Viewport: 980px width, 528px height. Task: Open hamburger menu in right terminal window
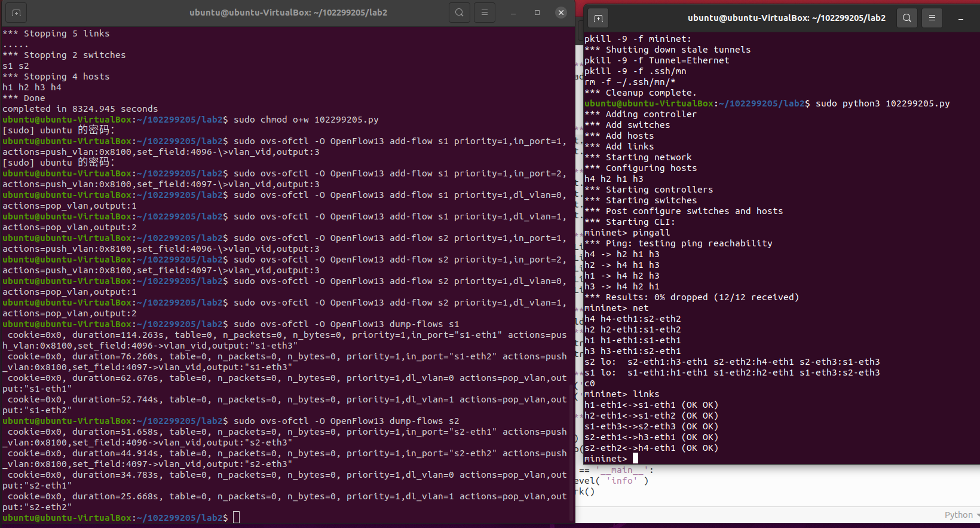pos(932,18)
